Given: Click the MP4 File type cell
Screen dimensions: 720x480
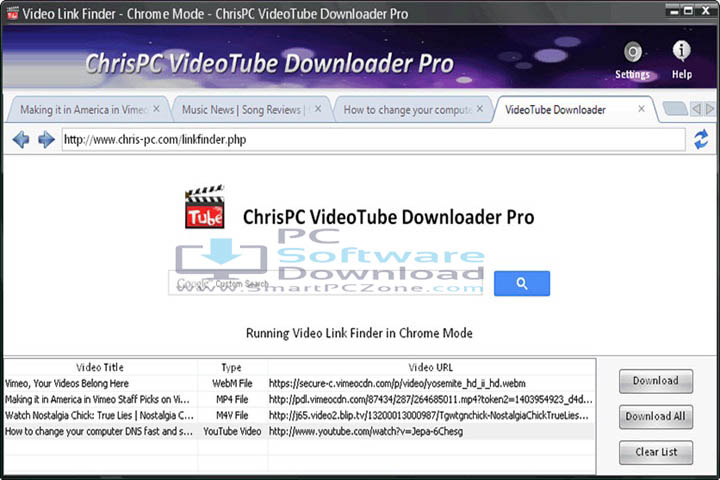Looking at the screenshot, I should pyautogui.click(x=232, y=400).
